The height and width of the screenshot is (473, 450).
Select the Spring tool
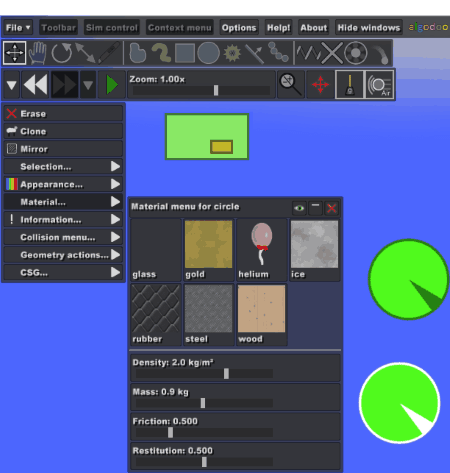[x=308, y=53]
